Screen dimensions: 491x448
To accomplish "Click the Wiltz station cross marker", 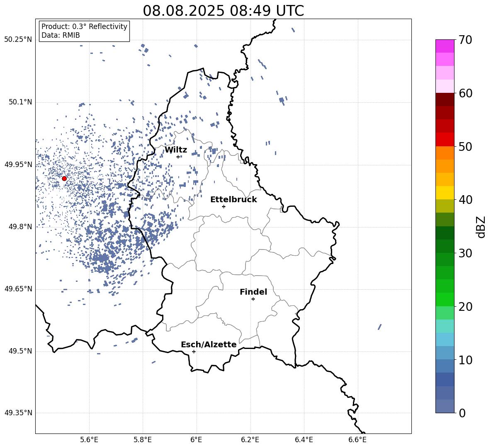I will [178, 157].
